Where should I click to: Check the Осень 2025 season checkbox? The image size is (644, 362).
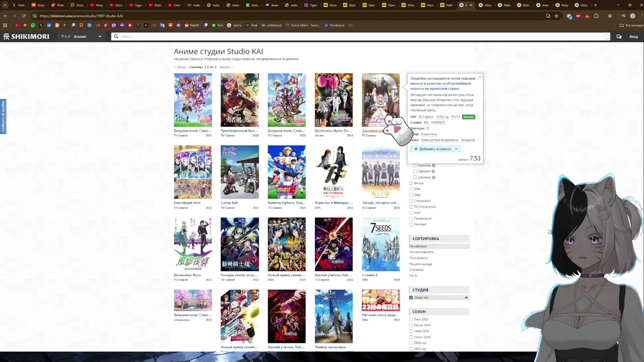411,337
